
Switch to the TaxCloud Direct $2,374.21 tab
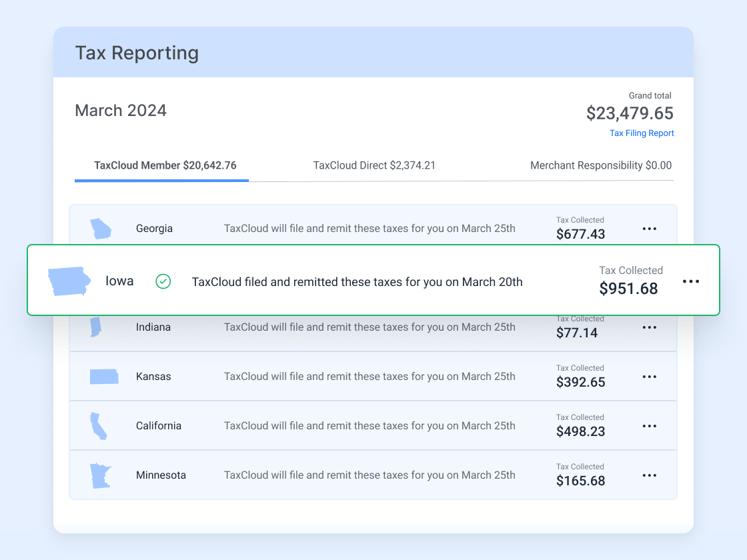[x=374, y=166]
